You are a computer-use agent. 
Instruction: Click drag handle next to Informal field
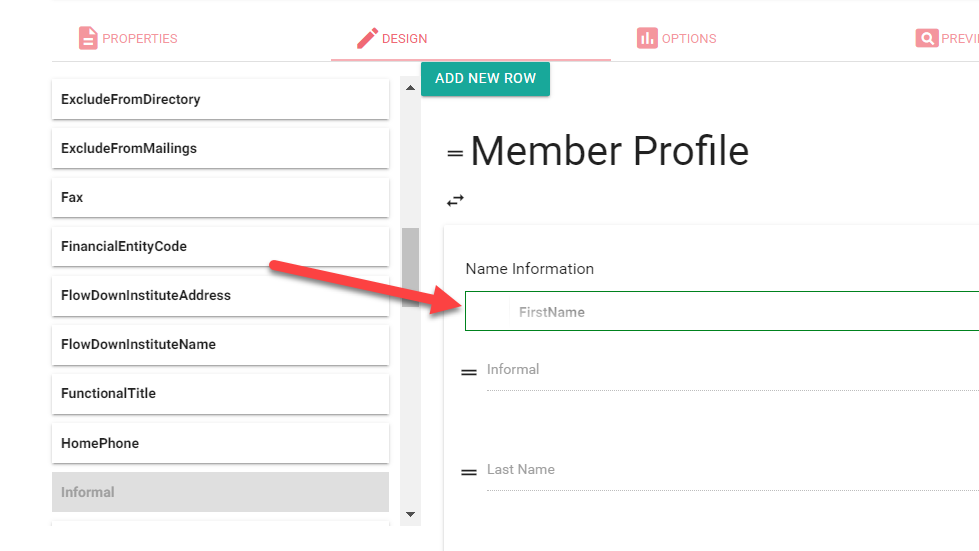pyautogui.click(x=468, y=372)
